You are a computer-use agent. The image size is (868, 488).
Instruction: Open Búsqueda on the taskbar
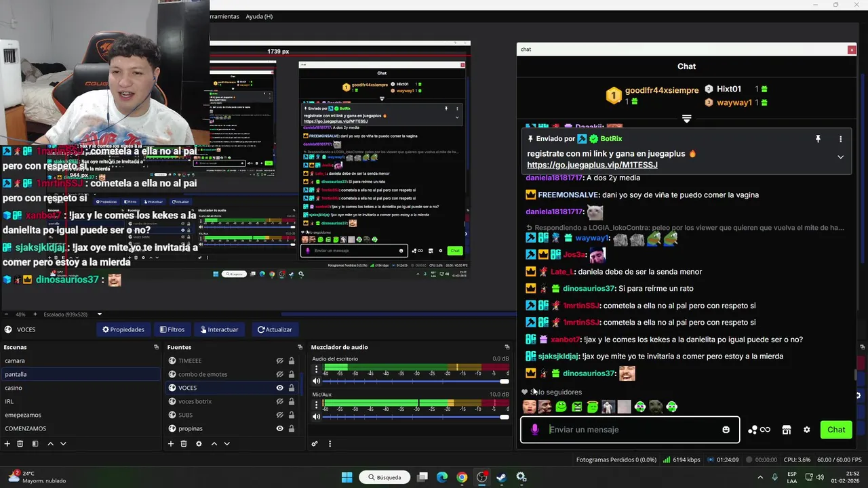(x=384, y=477)
